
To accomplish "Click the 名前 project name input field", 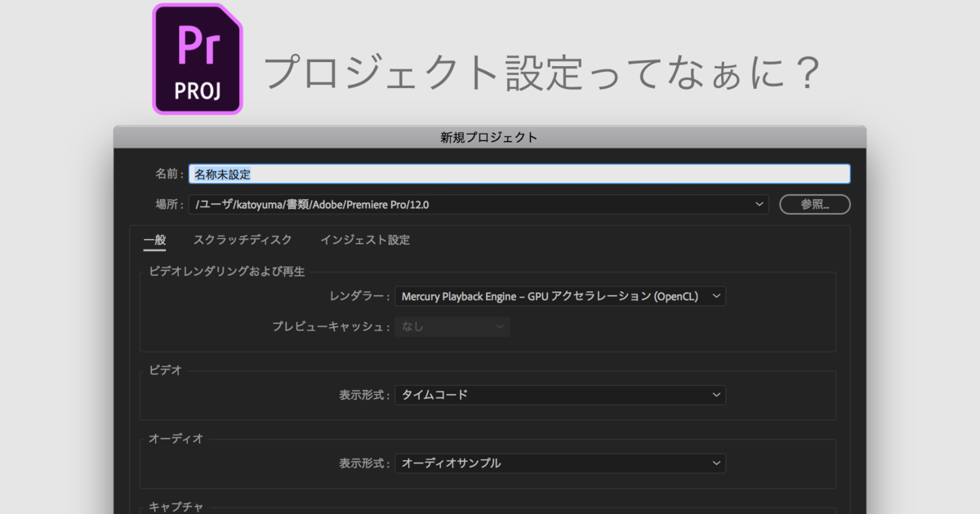I will (520, 173).
